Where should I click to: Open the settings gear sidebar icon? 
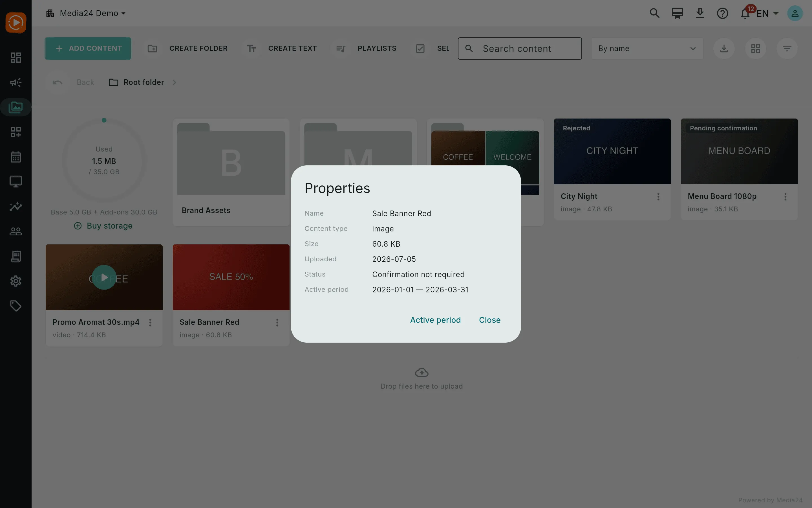click(16, 281)
